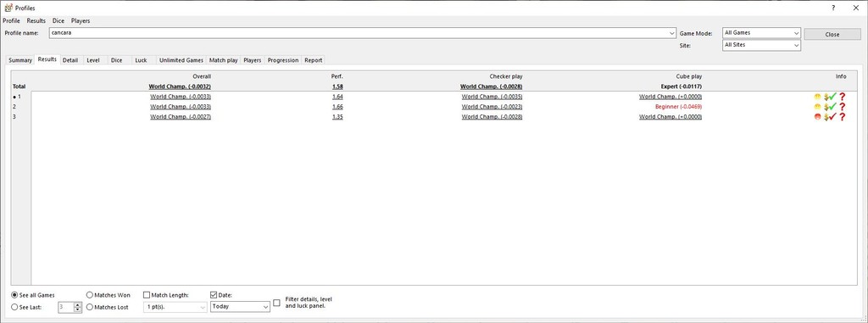Tick the Filter details, level and luck panel checkbox
The height and width of the screenshot is (323, 868).
tap(277, 303)
